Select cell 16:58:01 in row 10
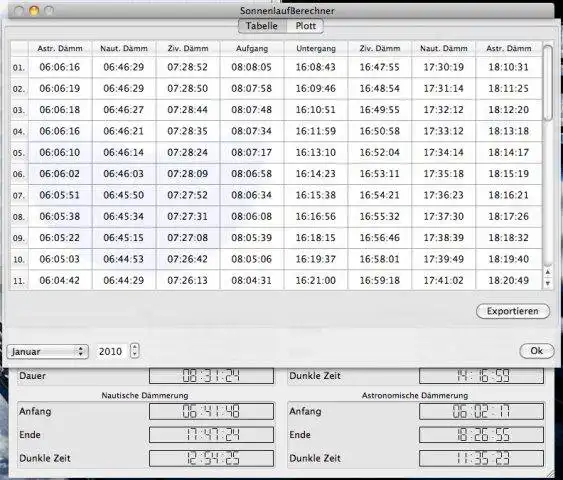 [380, 259]
